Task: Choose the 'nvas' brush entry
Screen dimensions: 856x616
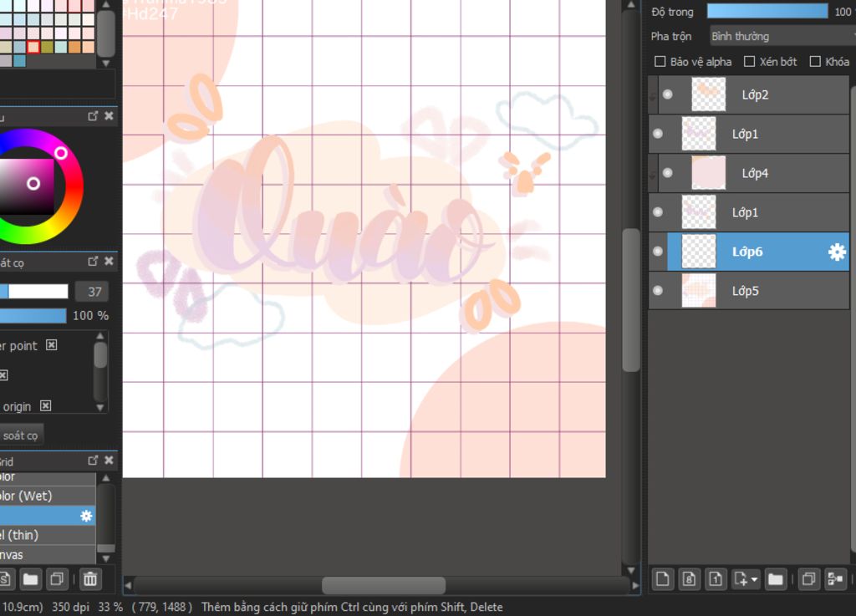Action: click(x=48, y=555)
